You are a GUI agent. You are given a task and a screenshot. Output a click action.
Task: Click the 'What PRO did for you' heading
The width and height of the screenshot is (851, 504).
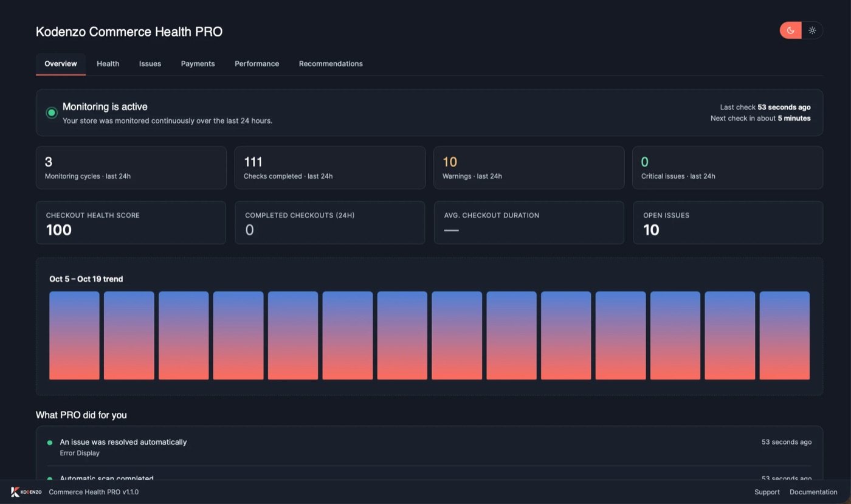point(81,415)
